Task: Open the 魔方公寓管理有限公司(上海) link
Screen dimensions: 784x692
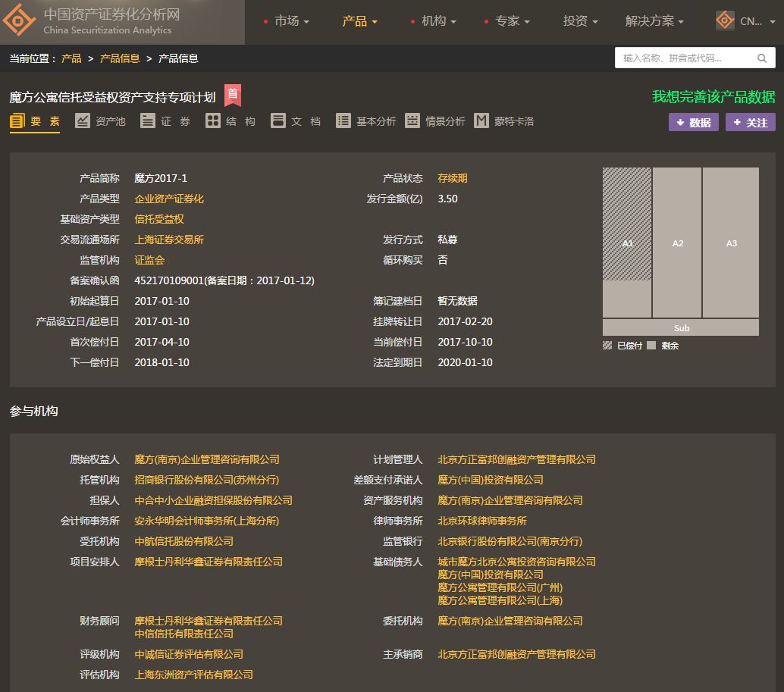Action: (x=500, y=600)
